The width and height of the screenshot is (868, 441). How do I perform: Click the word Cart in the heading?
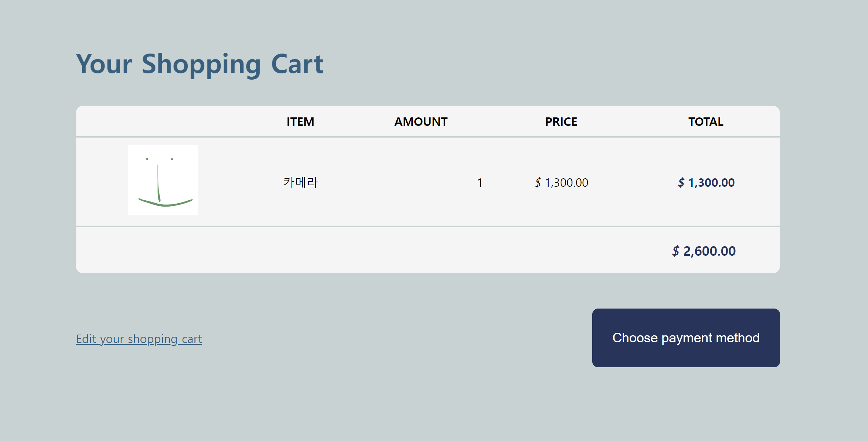(297, 64)
